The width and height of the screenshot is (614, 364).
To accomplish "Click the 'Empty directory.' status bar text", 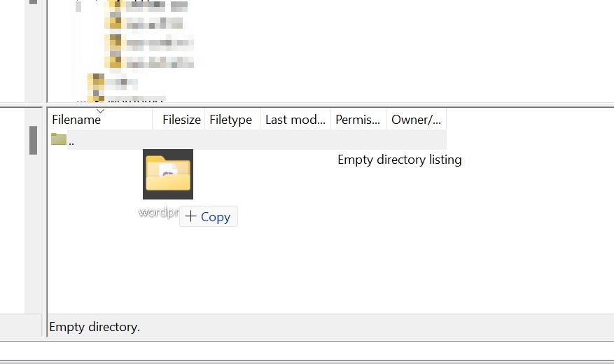I will [x=95, y=327].
